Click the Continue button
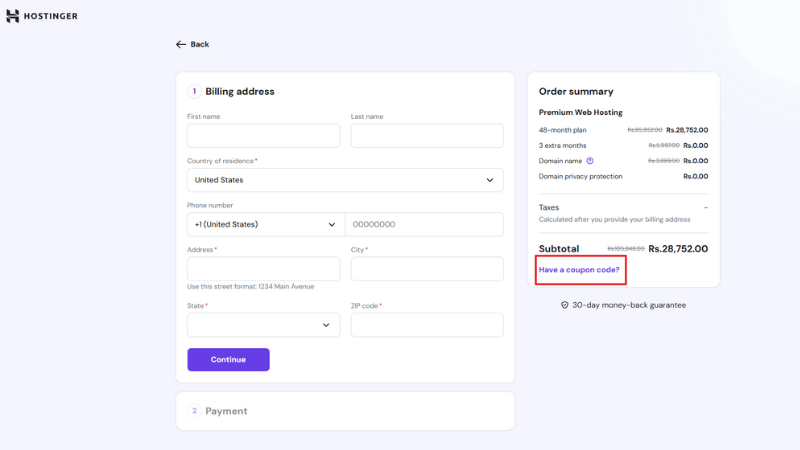The width and height of the screenshot is (800, 450). tap(228, 360)
